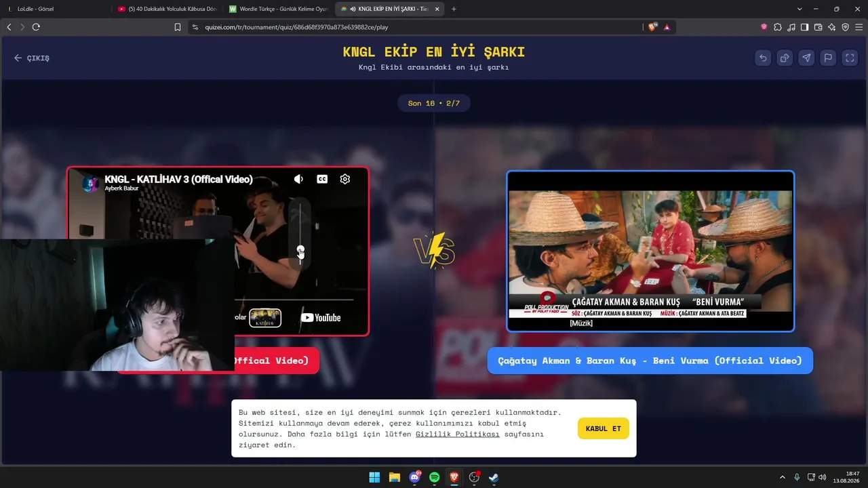Click the Son 16 • 2/7 round indicator
This screenshot has height=488, width=868.
pos(434,103)
